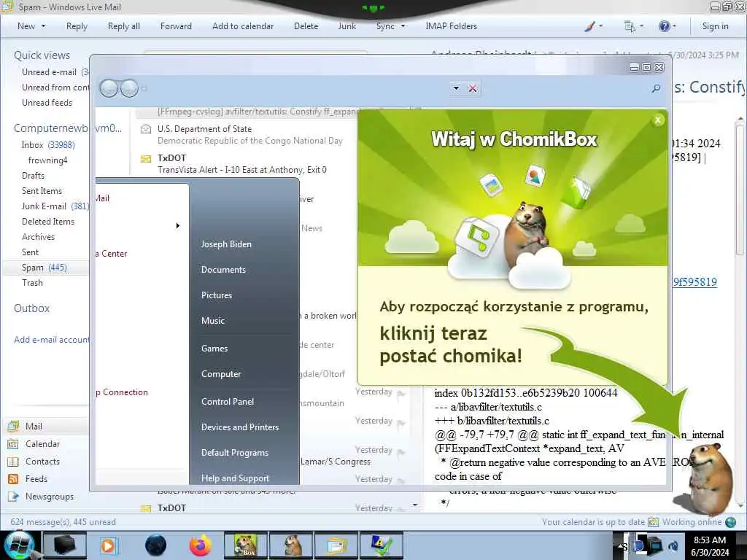Open the Unread feeds quick view

point(47,103)
